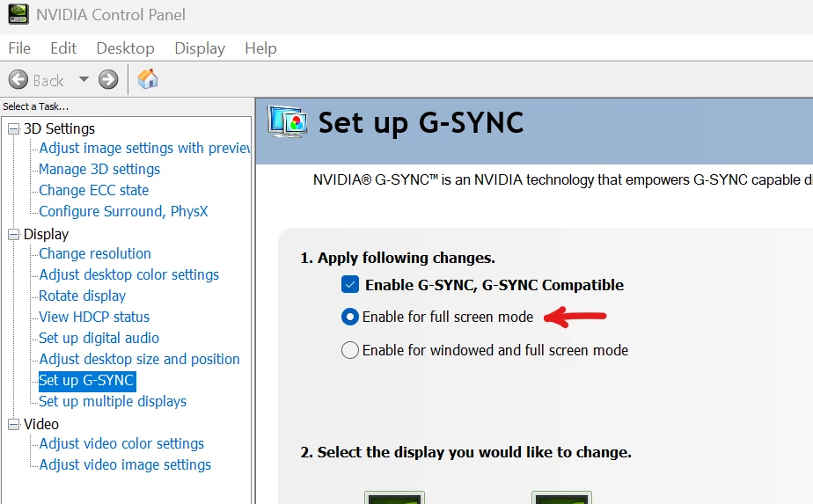Click the Display group label in tree
Viewport: 813px width, 504px height.
tap(46, 234)
